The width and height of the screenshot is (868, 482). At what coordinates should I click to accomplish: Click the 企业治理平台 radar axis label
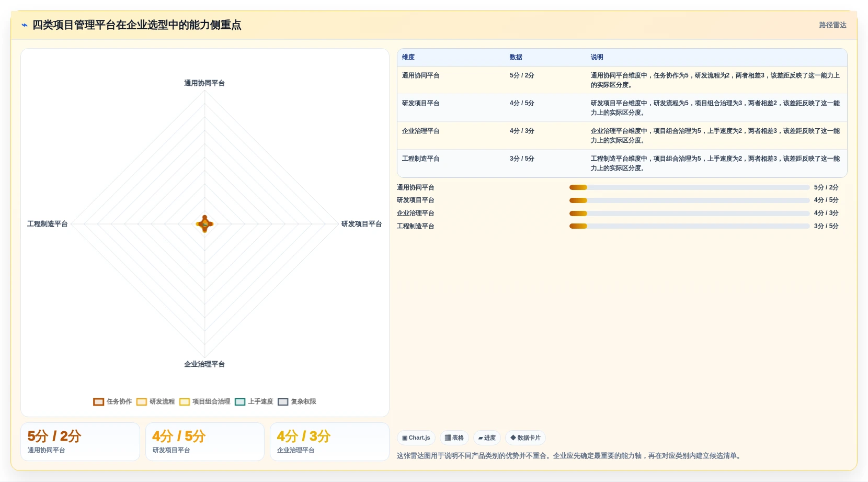point(204,364)
